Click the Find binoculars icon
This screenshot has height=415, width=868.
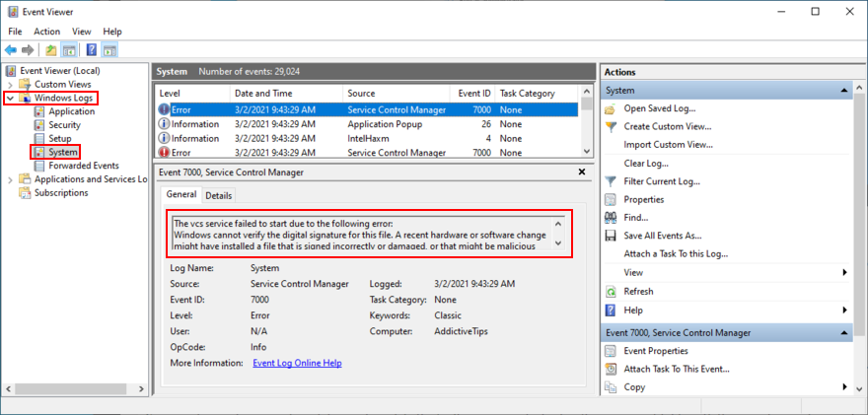coord(611,218)
